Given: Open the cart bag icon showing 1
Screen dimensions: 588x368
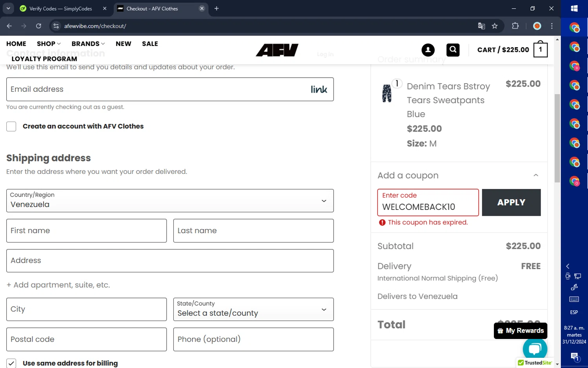Looking at the screenshot, I should (x=540, y=50).
